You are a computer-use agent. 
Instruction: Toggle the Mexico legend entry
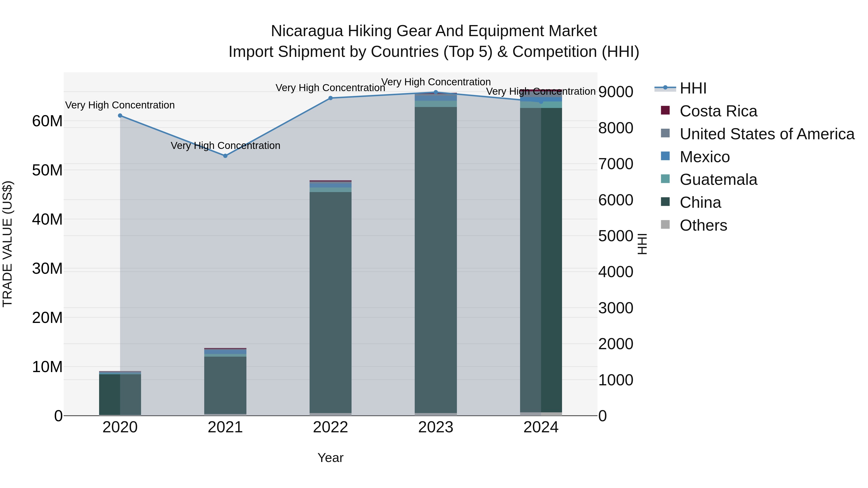(x=695, y=157)
